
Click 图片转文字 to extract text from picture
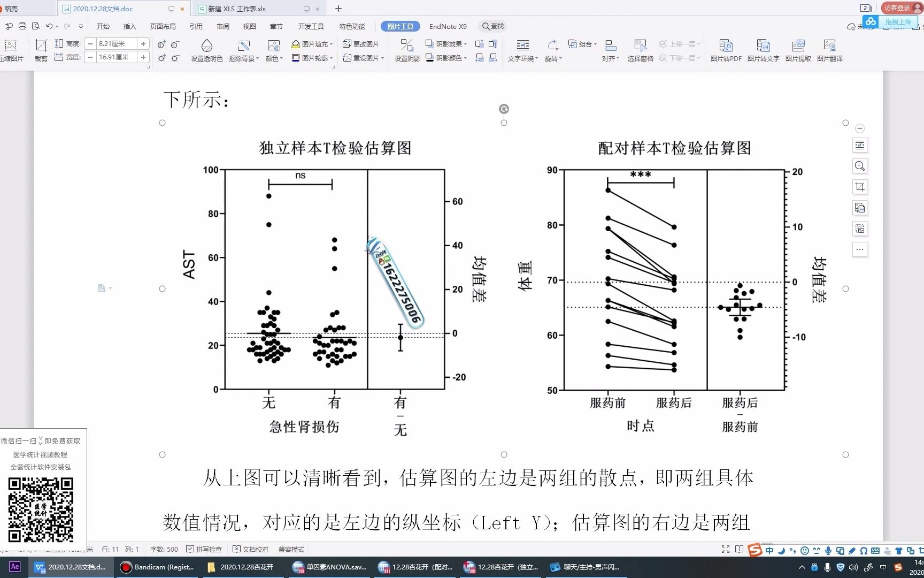(x=763, y=50)
